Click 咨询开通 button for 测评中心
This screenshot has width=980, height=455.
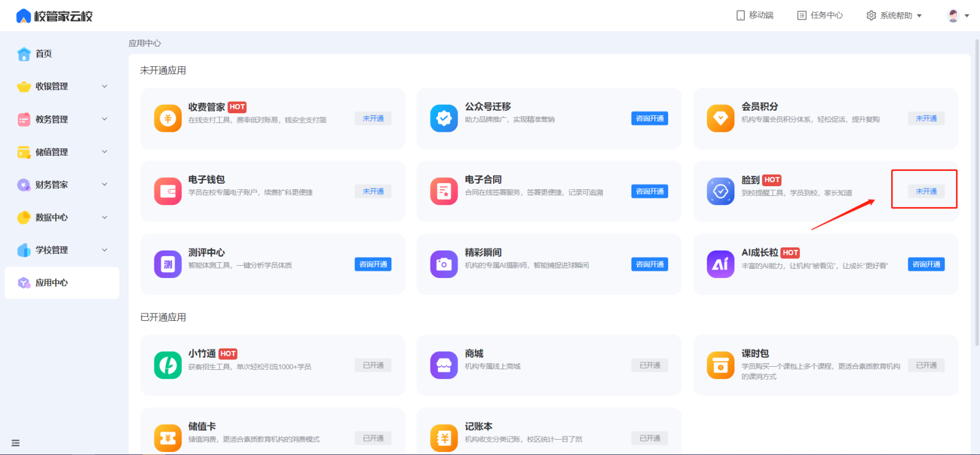click(x=373, y=264)
